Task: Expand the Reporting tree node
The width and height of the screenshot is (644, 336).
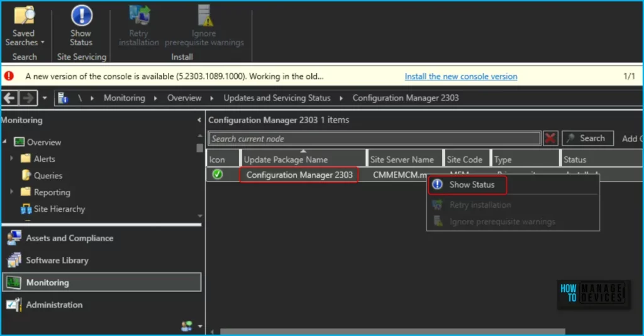Action: pos(11,192)
